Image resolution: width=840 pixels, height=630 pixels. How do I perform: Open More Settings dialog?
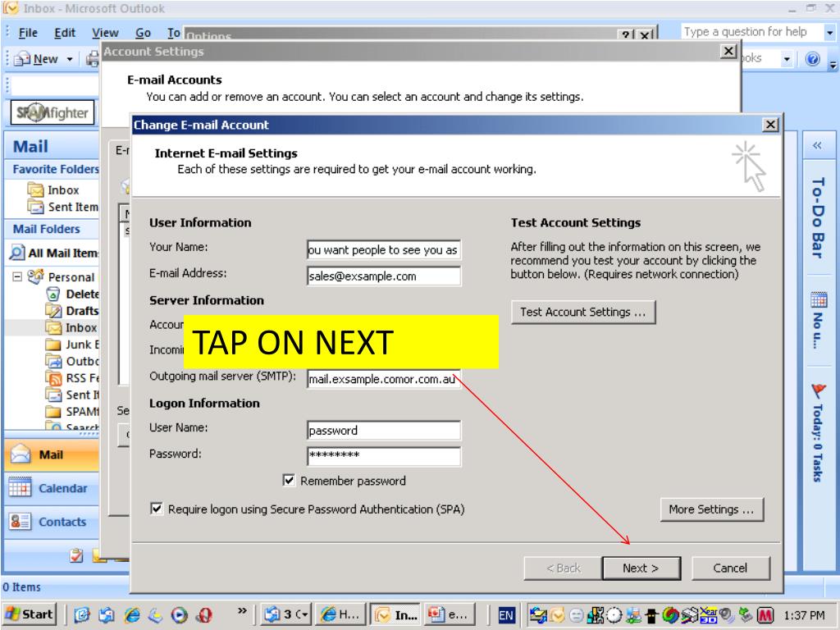click(712, 509)
